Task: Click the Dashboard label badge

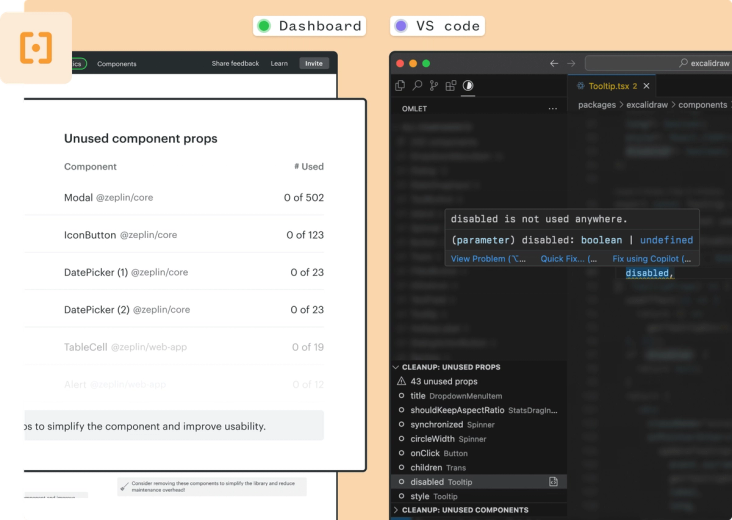Action: point(310,26)
